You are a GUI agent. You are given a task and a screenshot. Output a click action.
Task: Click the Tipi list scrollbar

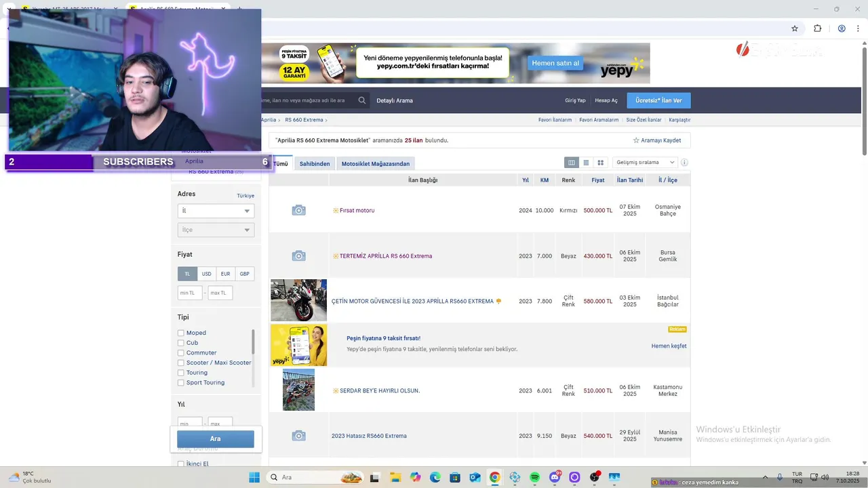[253, 342]
